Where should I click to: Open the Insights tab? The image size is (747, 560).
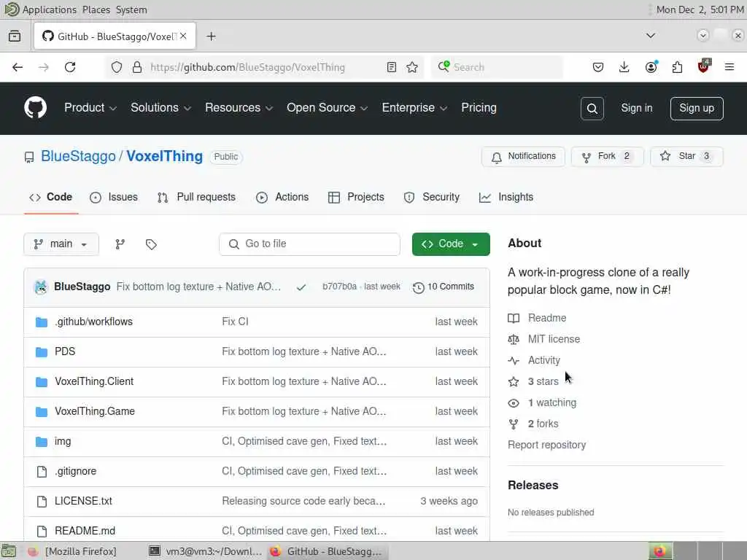[506, 197]
